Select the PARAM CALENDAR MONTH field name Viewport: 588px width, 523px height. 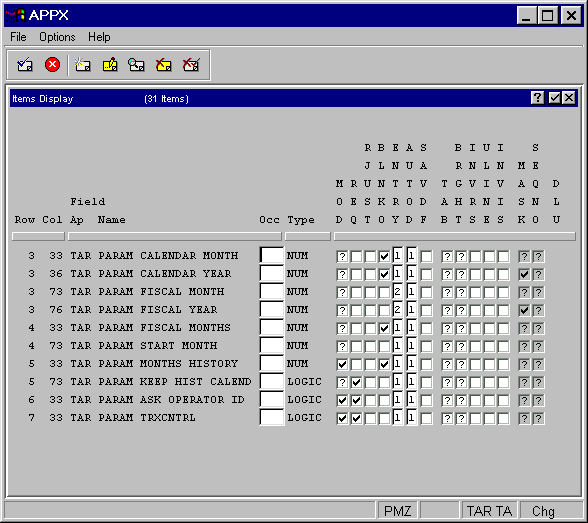pos(168,256)
